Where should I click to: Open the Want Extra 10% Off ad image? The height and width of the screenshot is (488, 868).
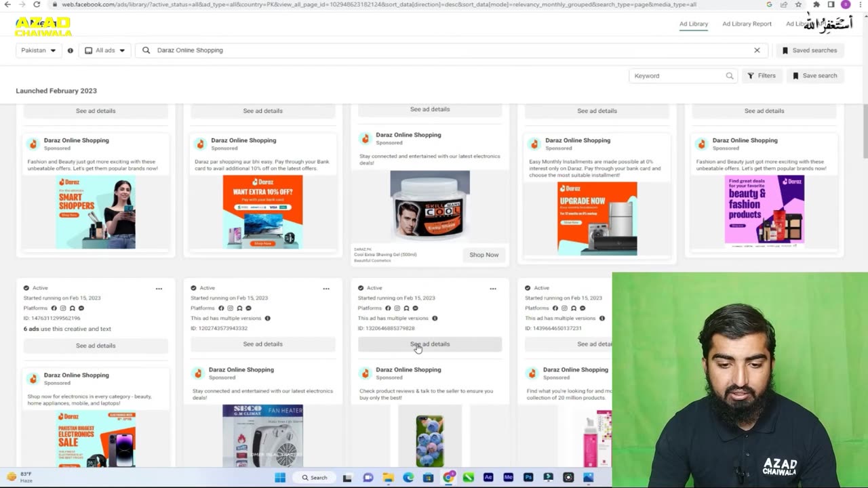pyautogui.click(x=263, y=211)
